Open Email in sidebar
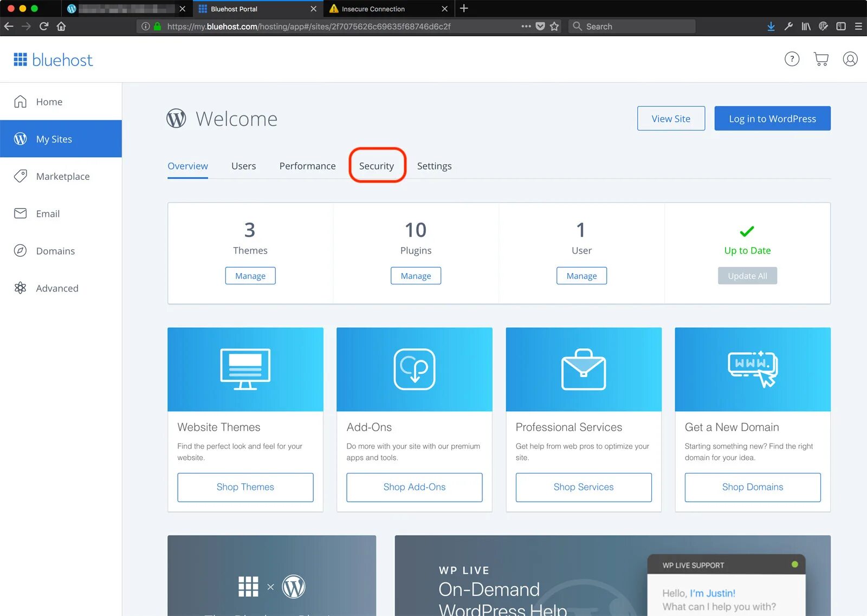 point(61,213)
